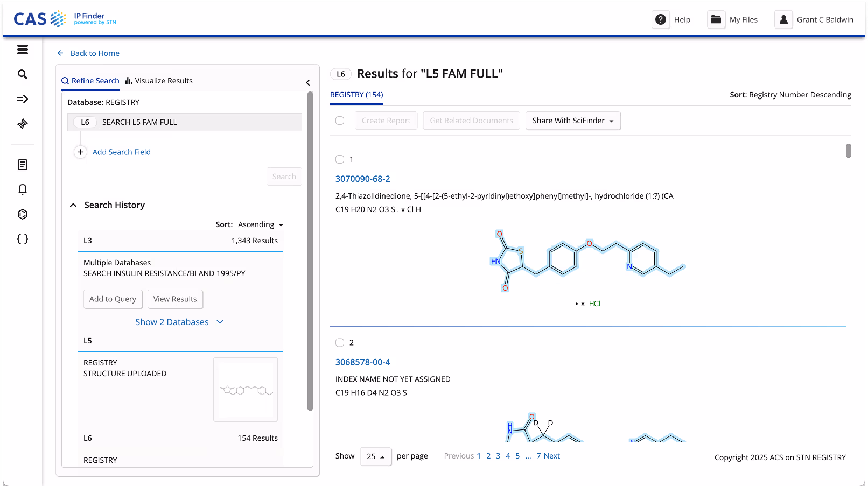Open registry number 3070090-68-2
Screen dimensions: 868x486
tap(363, 179)
